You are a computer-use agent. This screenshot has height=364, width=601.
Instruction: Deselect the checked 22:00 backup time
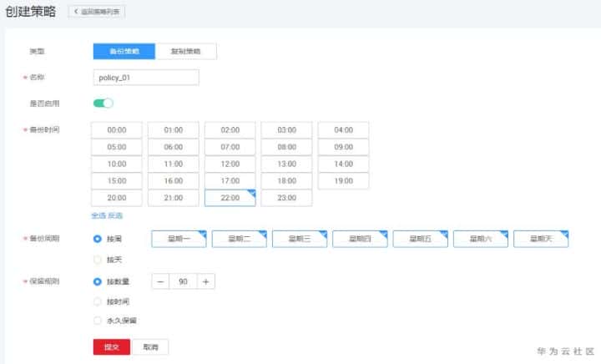coord(230,198)
